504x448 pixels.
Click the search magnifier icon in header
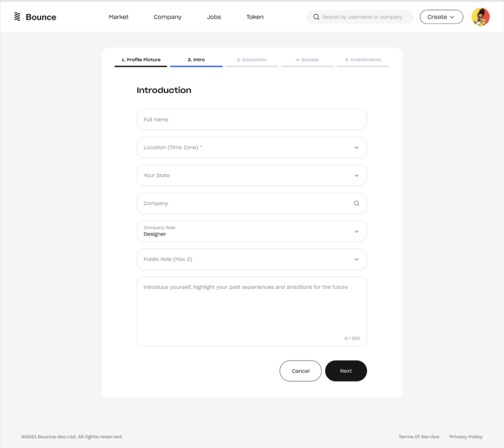(317, 17)
